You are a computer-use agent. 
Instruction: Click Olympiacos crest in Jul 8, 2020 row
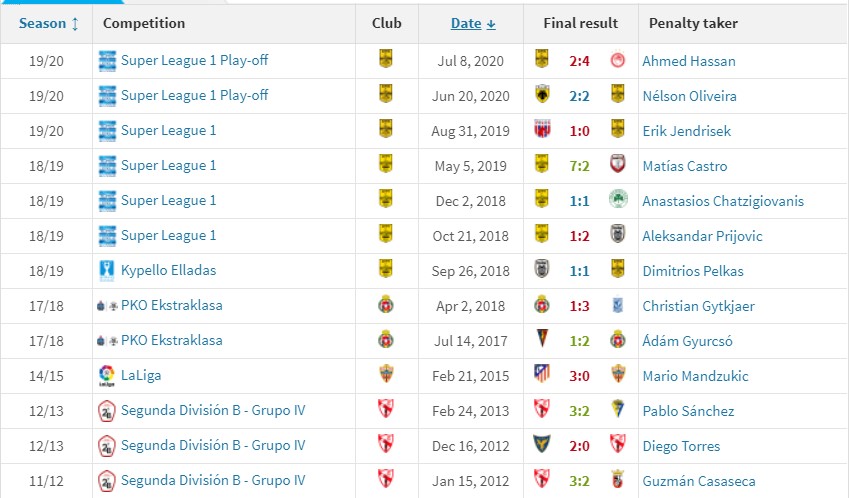click(x=617, y=60)
